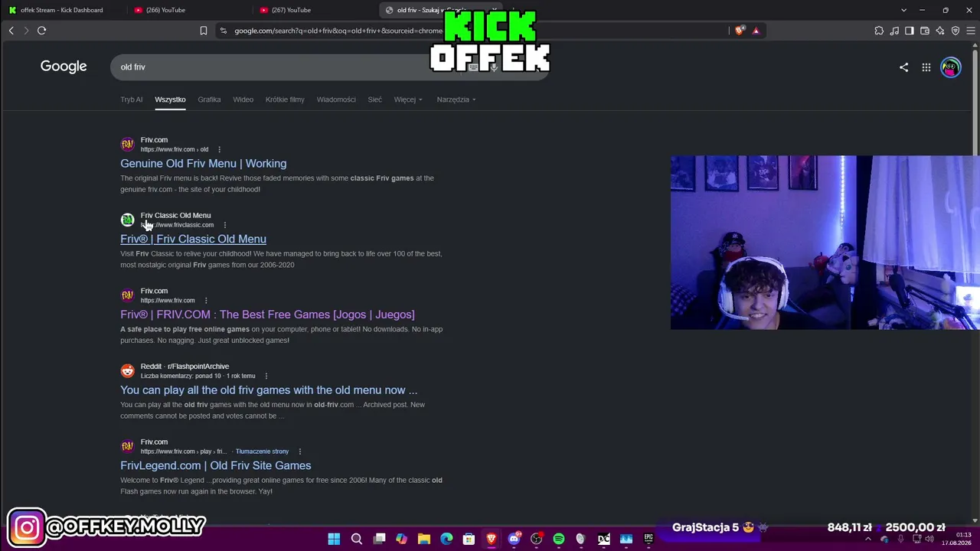Open more options for Friv Classic Old Menu result
This screenshot has height=551, width=980.
[225, 225]
